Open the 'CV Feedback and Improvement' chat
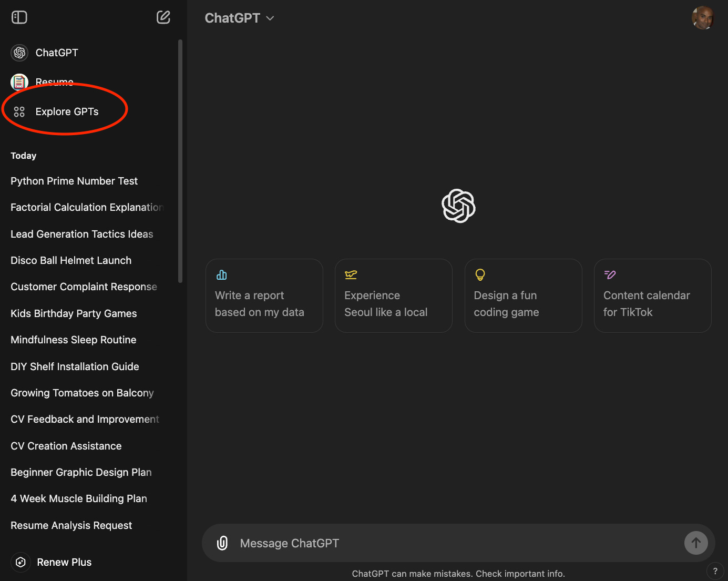 (x=85, y=419)
